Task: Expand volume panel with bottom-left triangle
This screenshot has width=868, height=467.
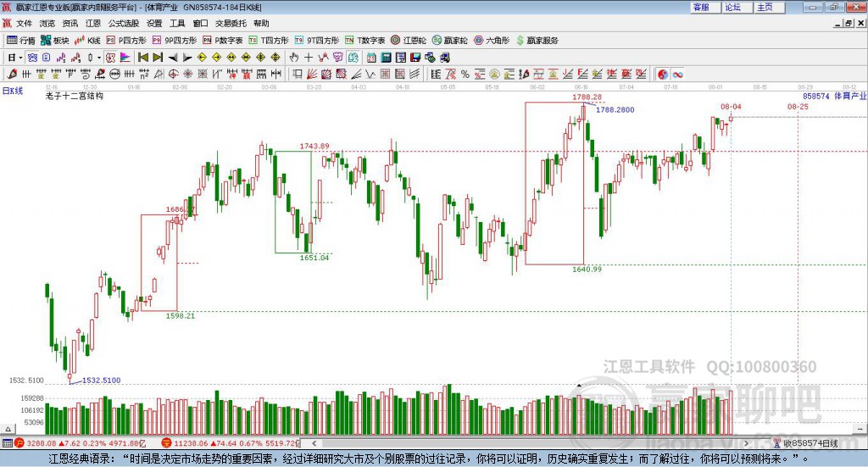Action: pyautogui.click(x=8, y=429)
